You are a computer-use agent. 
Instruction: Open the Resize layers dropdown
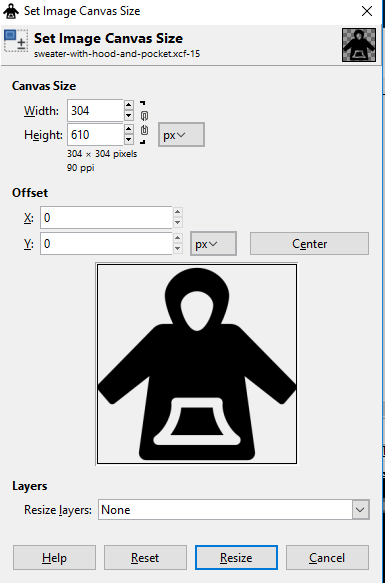234,510
